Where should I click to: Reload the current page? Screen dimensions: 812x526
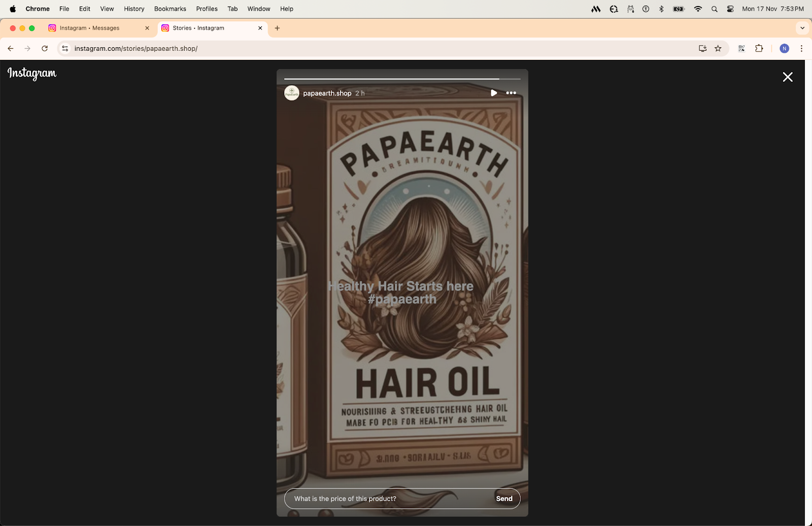tap(45, 48)
